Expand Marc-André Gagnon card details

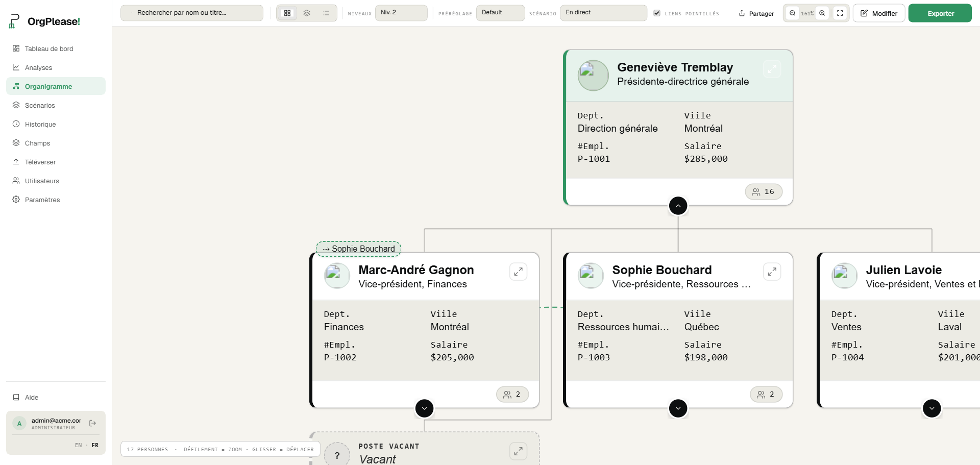pos(518,272)
